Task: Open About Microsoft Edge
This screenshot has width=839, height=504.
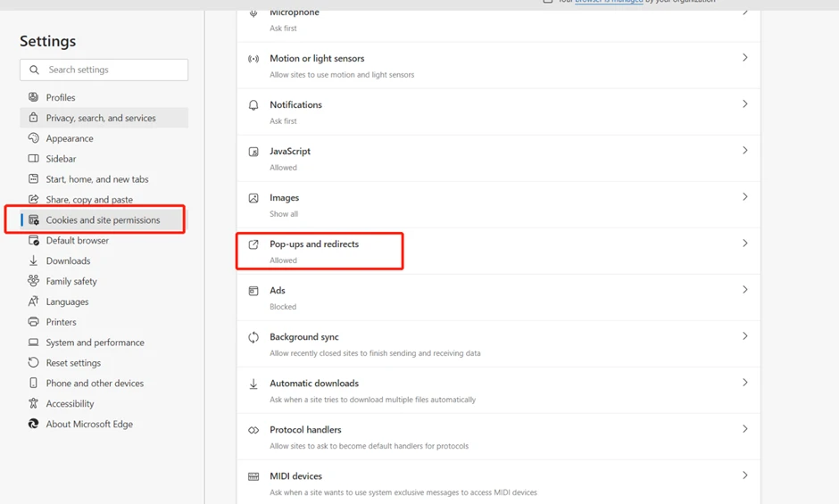Action: coord(104,425)
